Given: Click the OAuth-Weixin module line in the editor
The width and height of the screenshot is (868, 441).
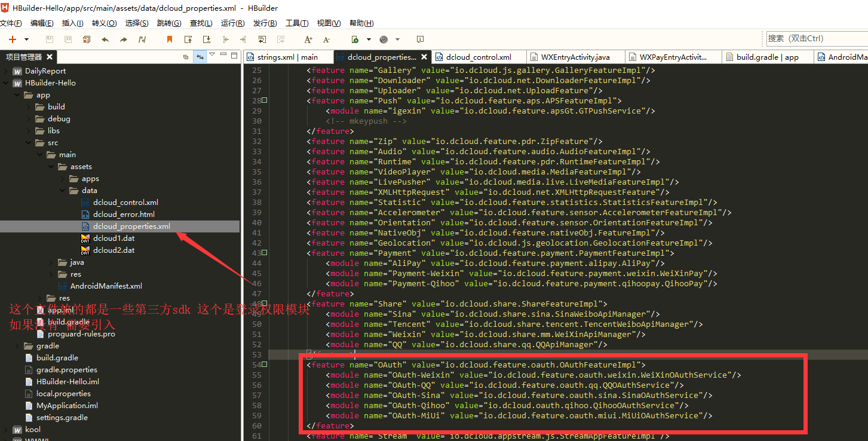Looking at the screenshot, I should tap(533, 375).
